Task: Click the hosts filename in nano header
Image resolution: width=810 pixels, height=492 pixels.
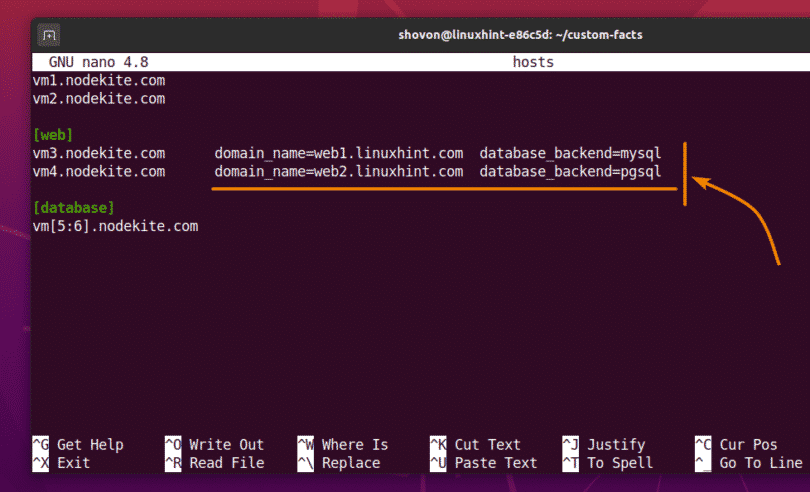Action: point(533,62)
